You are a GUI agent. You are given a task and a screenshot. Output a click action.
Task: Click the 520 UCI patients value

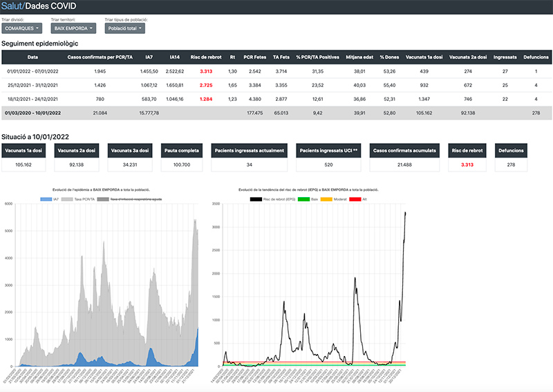pos(328,165)
